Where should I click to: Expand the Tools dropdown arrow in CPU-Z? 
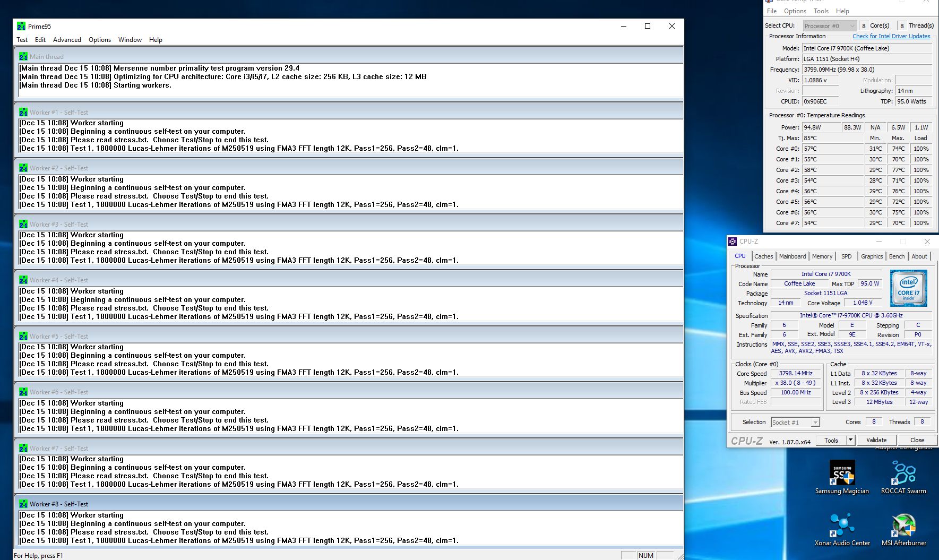(x=850, y=440)
